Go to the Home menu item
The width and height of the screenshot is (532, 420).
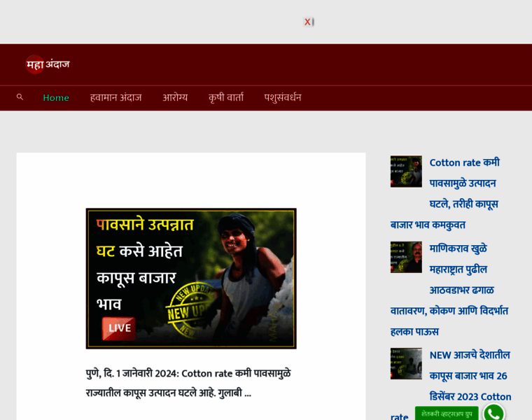click(x=56, y=98)
